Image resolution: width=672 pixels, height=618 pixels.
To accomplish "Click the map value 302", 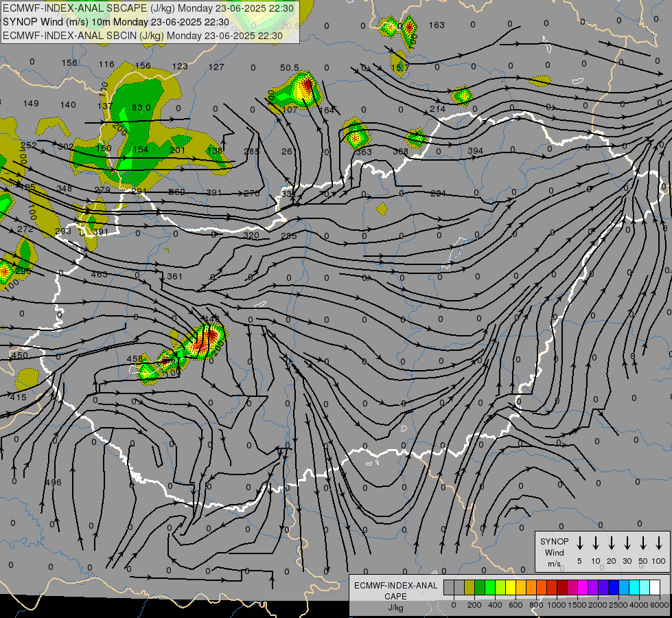I will [66, 147].
